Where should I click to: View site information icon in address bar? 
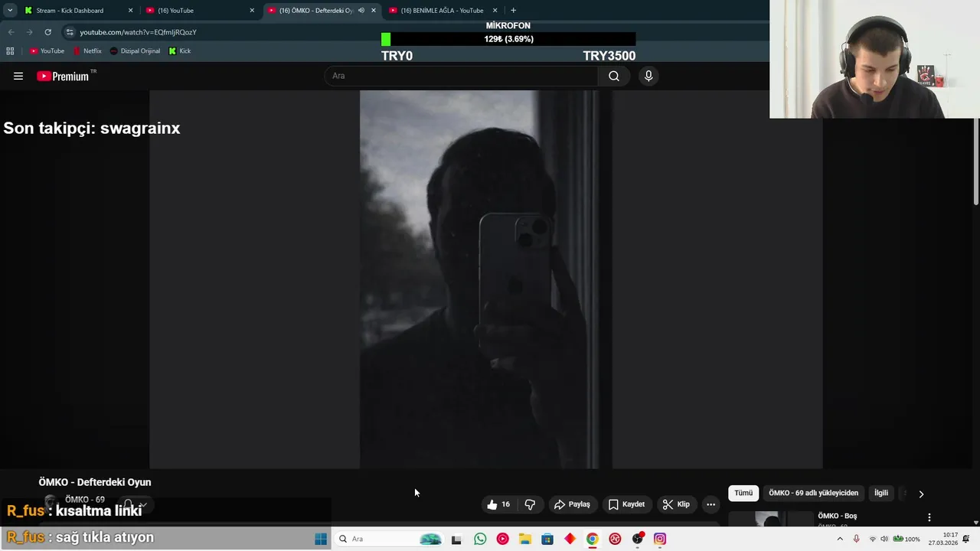click(x=70, y=32)
